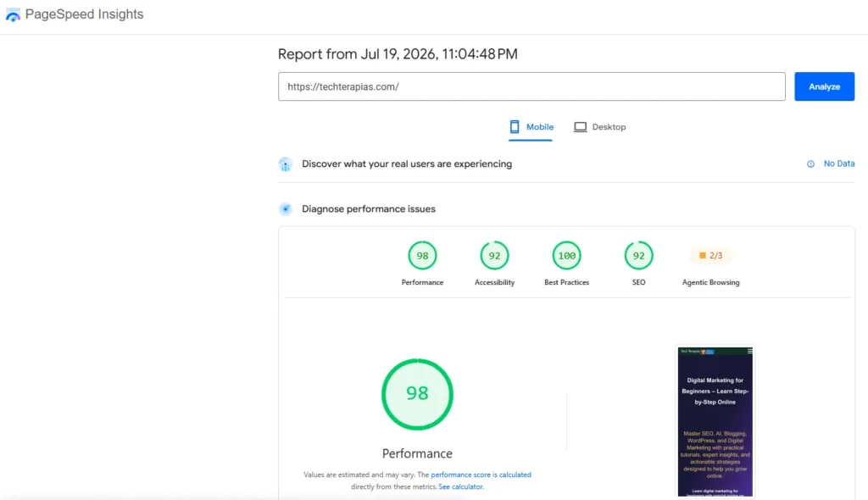Click the hamburger menu in the site thumbnail
This screenshot has height=500, width=868.
pos(749,351)
